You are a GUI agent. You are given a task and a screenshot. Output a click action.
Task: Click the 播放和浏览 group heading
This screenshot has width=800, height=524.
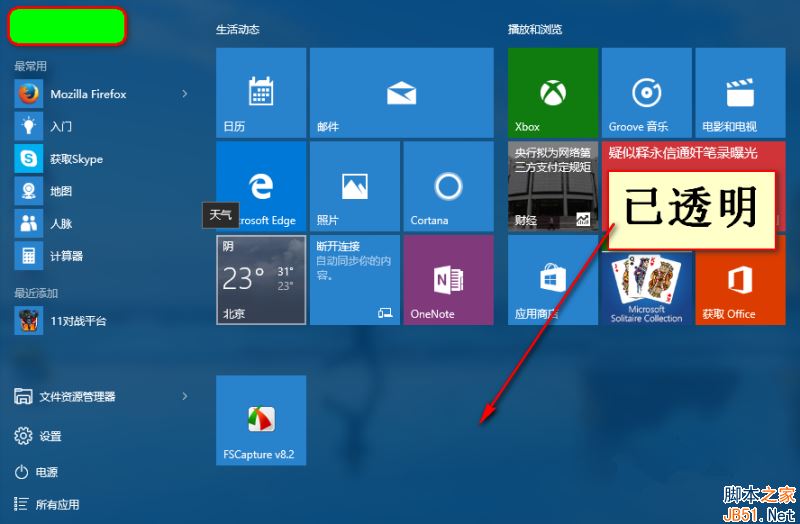click(x=535, y=30)
